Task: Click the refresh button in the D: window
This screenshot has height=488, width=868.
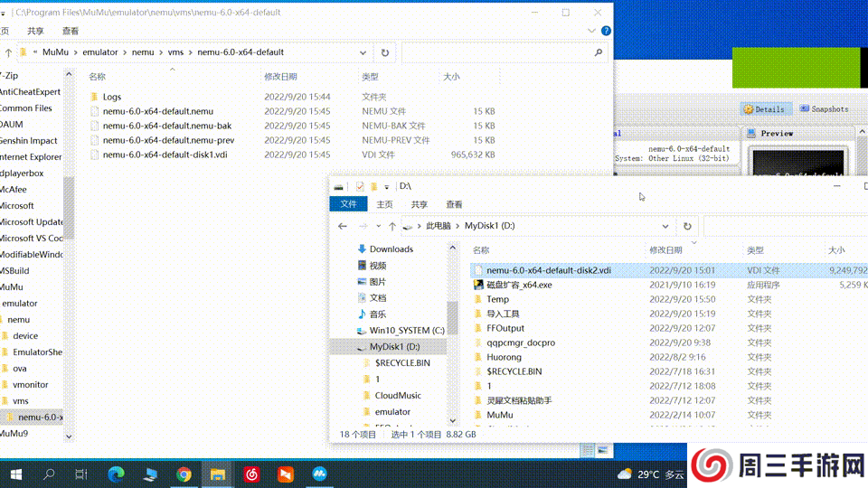Action: pos(687,226)
